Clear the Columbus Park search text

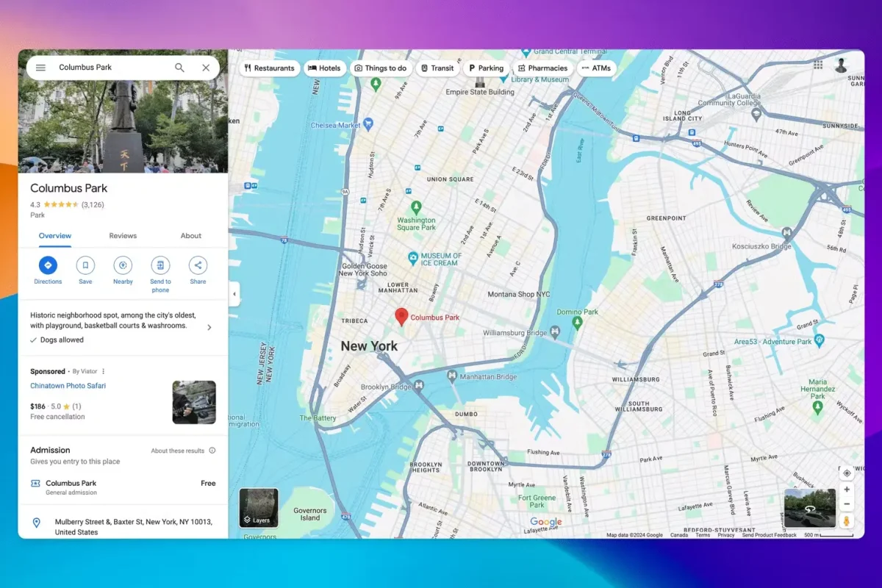click(206, 68)
